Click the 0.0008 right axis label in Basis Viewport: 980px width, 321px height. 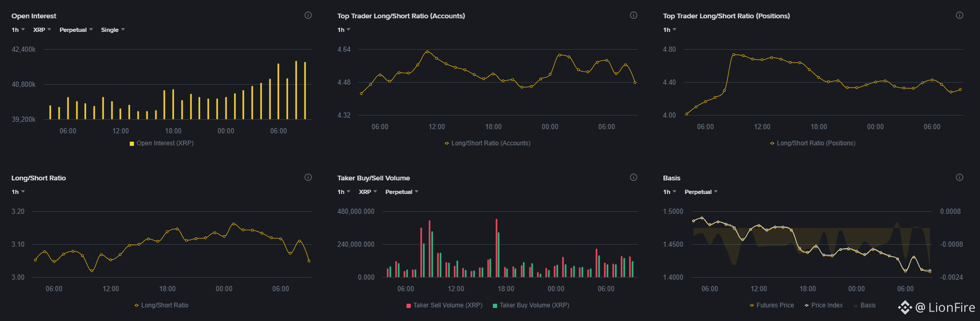(950, 212)
